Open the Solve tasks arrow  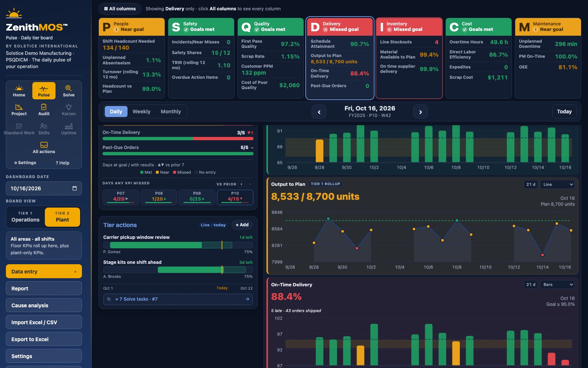pyautogui.click(x=247, y=299)
